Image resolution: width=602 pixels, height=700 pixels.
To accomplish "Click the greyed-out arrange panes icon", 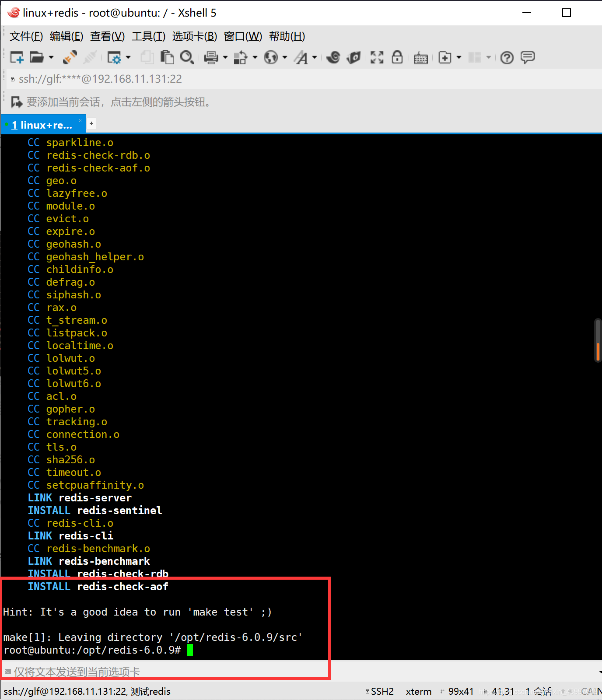I will [x=475, y=57].
